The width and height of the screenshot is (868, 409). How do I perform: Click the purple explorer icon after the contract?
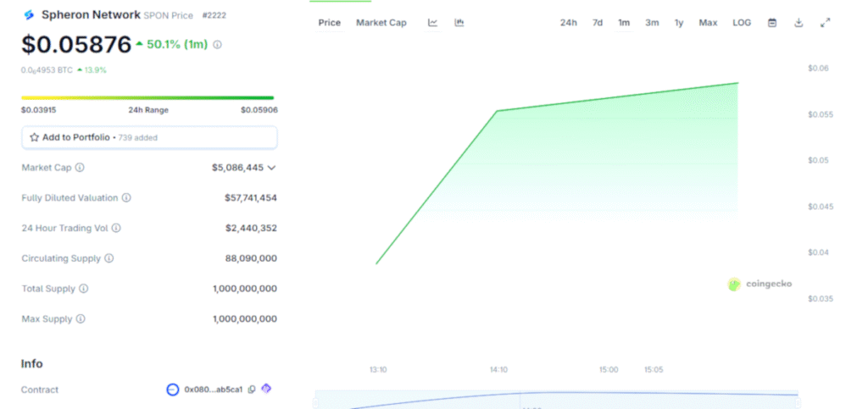(266, 390)
